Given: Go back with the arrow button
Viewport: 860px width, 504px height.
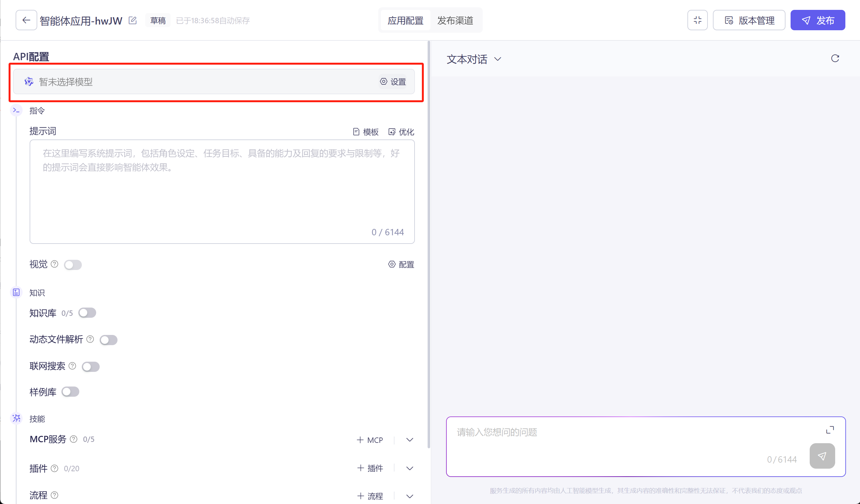Looking at the screenshot, I should pyautogui.click(x=26, y=20).
